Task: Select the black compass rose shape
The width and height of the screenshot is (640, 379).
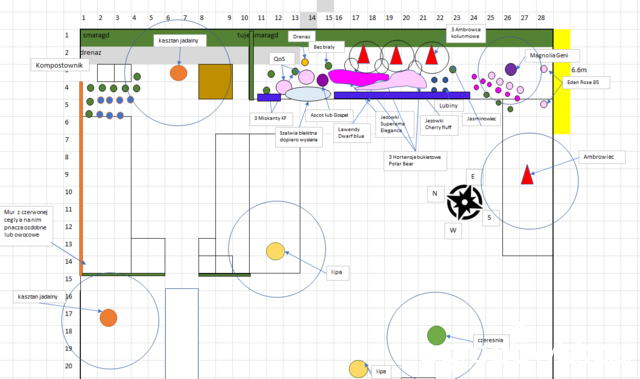Action: pyautogui.click(x=464, y=202)
